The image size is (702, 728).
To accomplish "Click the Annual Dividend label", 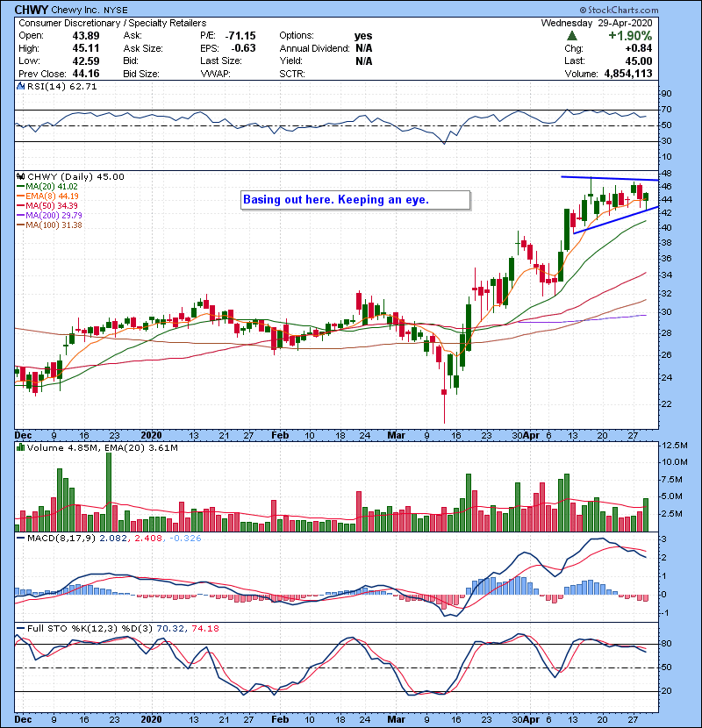I will click(314, 48).
